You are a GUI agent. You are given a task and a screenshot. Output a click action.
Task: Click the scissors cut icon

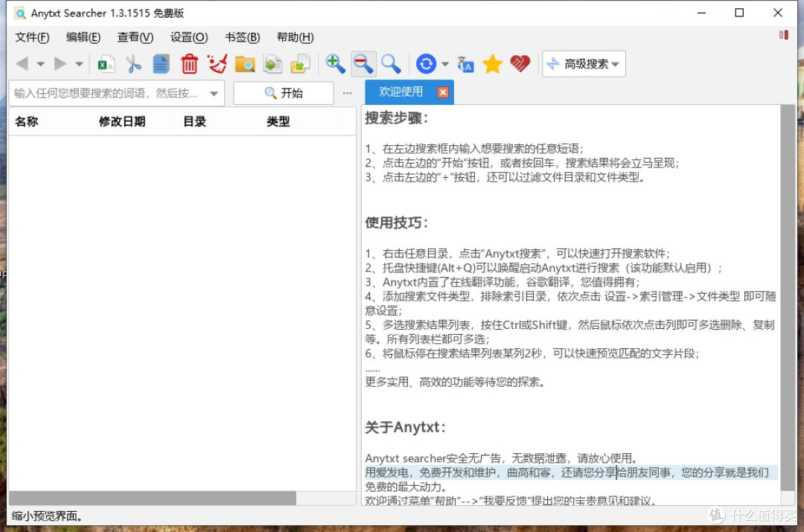[133, 64]
